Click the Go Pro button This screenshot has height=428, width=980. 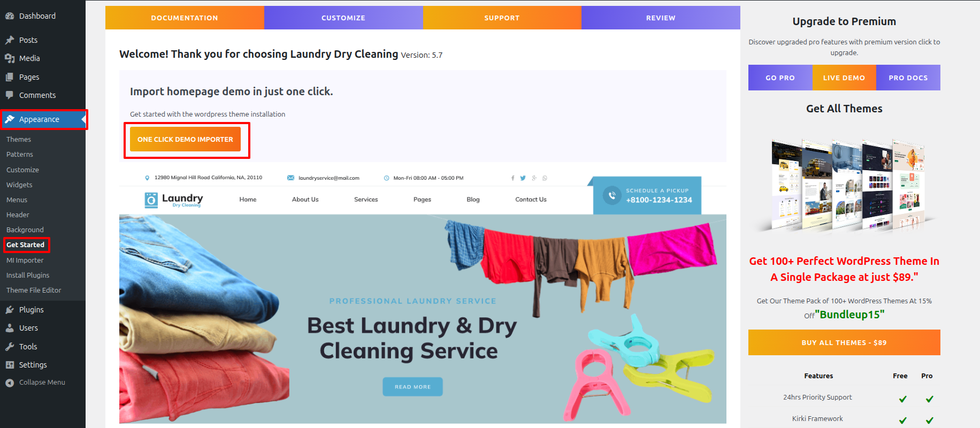point(780,78)
